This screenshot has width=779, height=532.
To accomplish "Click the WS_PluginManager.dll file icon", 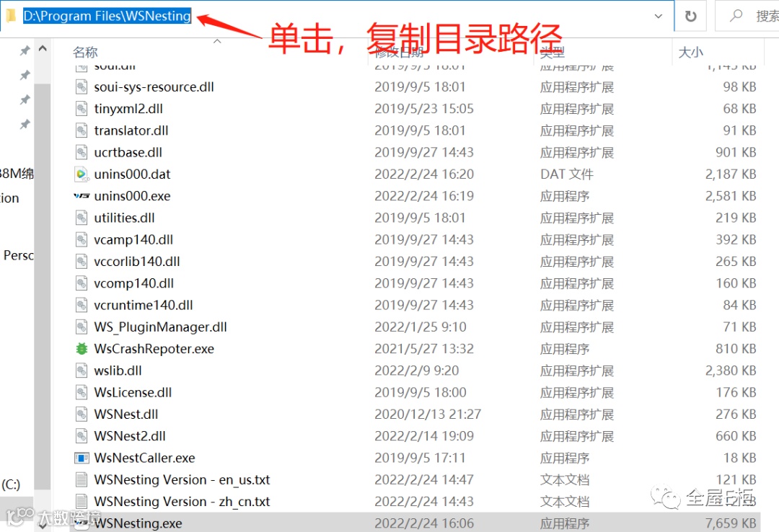I will coord(82,327).
